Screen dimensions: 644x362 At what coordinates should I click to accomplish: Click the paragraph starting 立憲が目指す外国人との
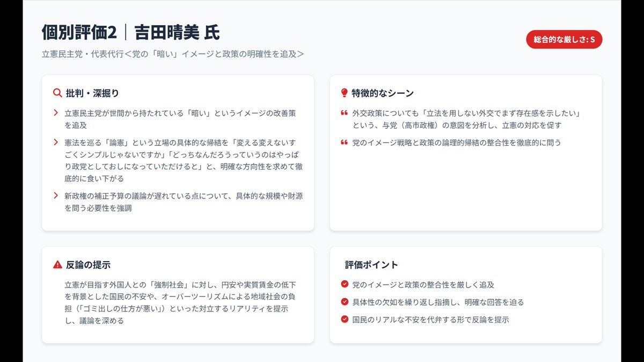coord(180,302)
